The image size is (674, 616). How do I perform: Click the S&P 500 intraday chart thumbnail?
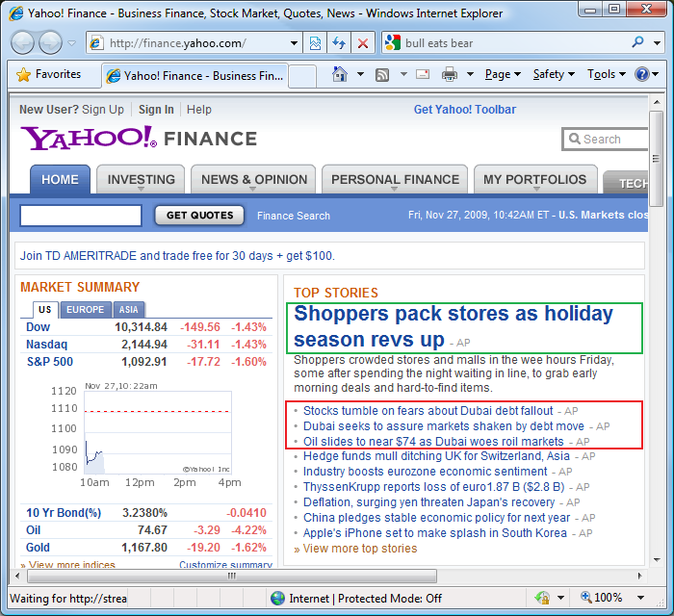coord(146,434)
